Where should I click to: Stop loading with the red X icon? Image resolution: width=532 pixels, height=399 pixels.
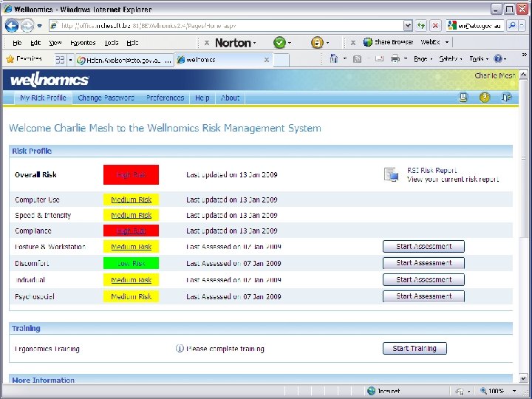[x=435, y=25]
